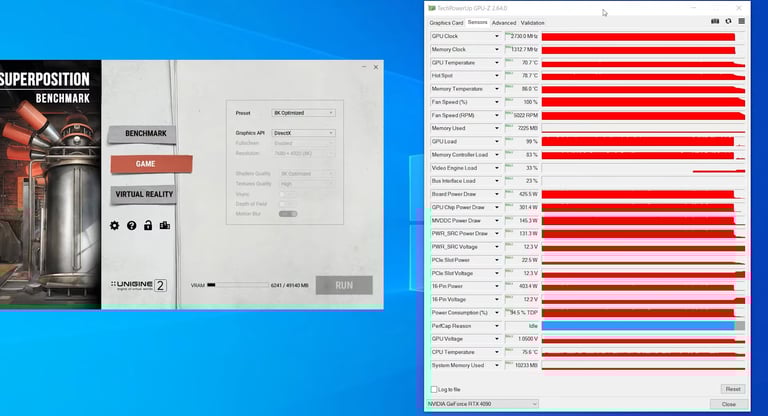Close the Superposition Benchmark window
The height and width of the screenshot is (416, 768).
[x=376, y=67]
